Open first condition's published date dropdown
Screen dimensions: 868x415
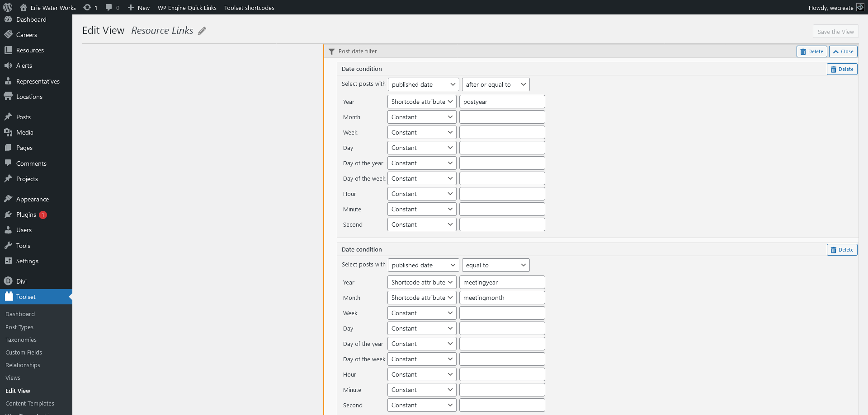(x=424, y=84)
